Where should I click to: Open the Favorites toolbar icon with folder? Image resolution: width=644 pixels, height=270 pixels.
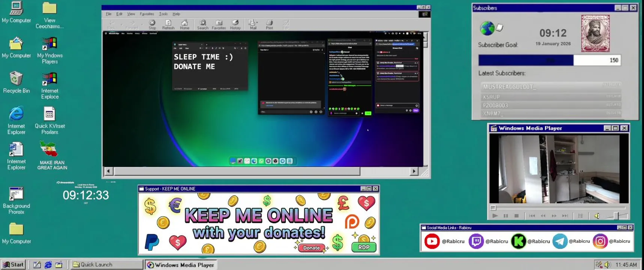pyautogui.click(x=219, y=25)
